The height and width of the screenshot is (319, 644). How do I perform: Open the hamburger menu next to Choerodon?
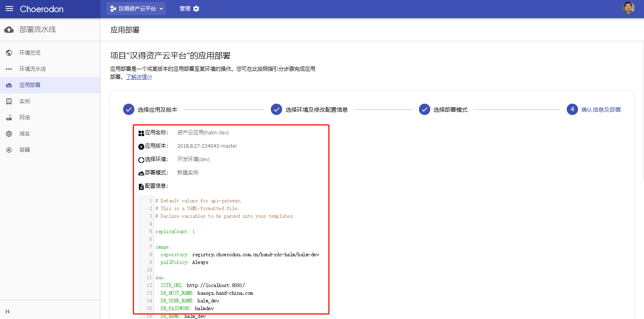coord(9,9)
